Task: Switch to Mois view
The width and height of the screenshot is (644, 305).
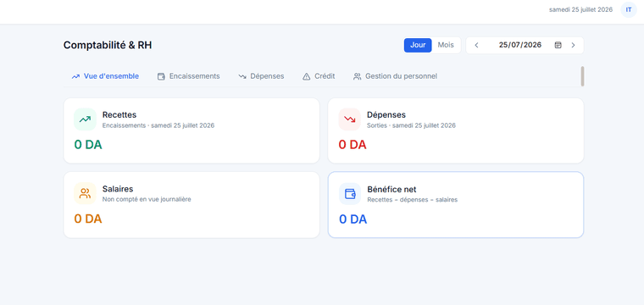Action: [x=446, y=45]
